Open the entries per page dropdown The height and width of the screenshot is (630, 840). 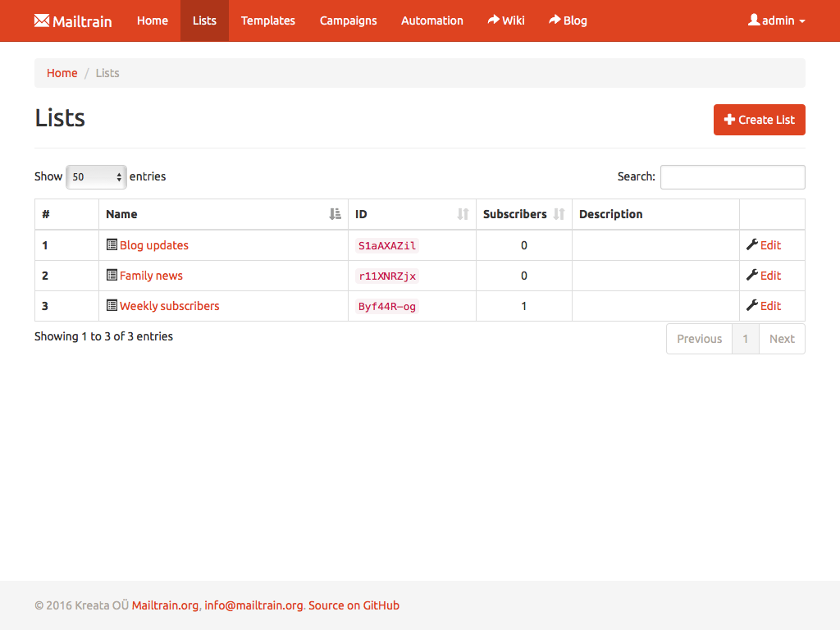click(96, 176)
